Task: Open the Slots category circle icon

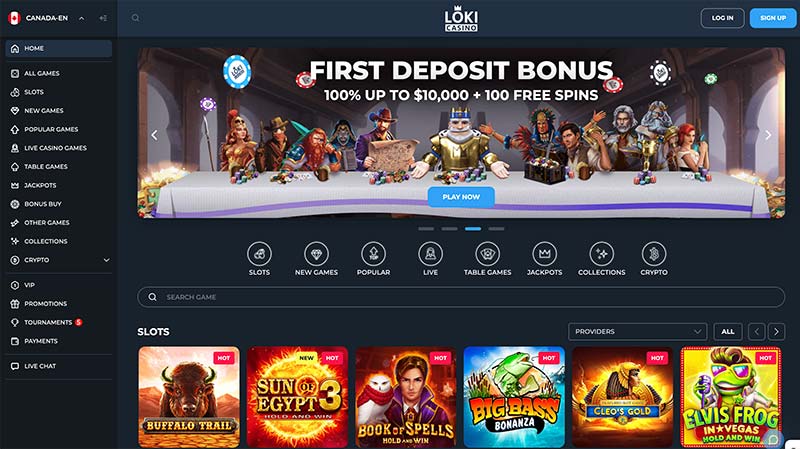Action: pyautogui.click(x=259, y=254)
